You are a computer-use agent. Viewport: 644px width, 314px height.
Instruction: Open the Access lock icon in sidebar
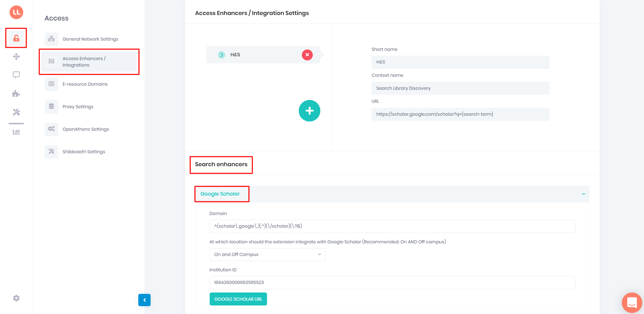[x=16, y=38]
